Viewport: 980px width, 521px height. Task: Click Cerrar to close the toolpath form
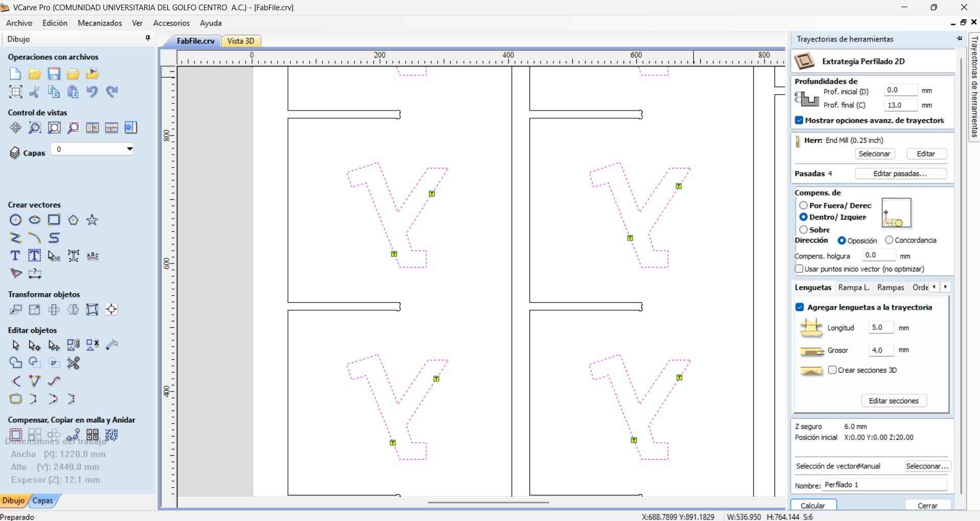pos(927,505)
